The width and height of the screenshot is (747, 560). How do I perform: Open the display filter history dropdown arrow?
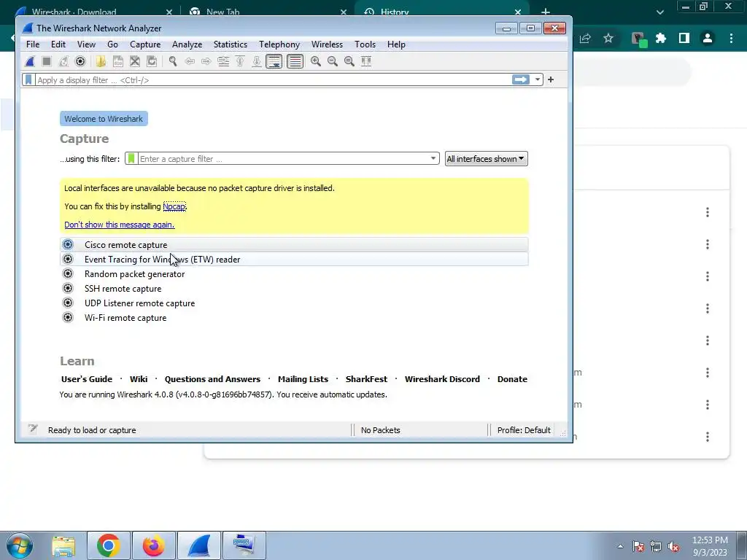(538, 79)
